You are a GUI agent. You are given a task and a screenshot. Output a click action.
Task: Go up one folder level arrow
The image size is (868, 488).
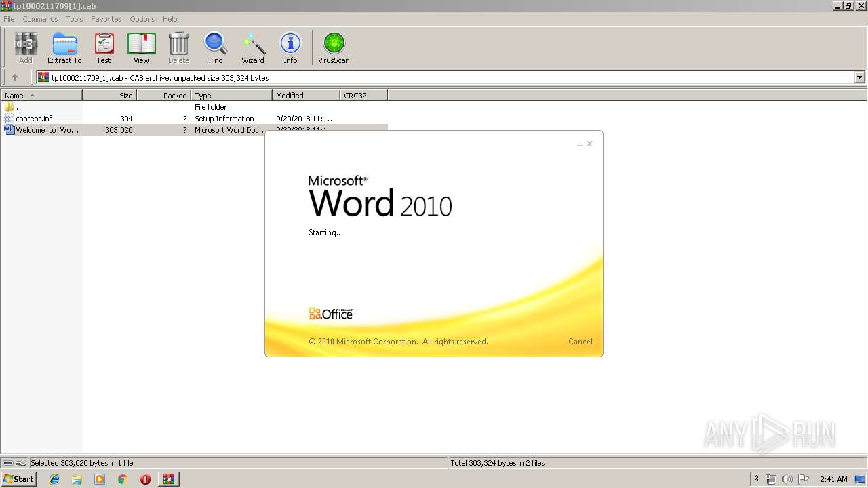[15, 77]
